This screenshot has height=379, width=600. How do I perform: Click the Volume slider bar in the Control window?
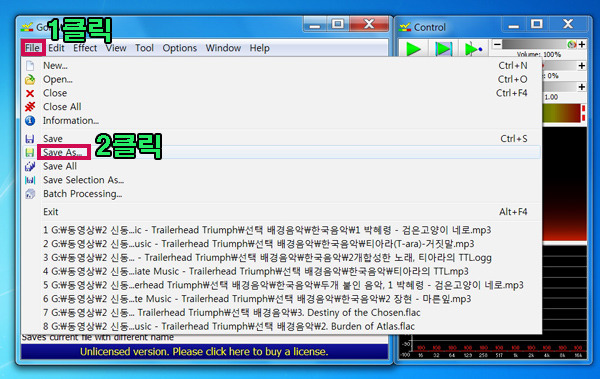pos(540,44)
